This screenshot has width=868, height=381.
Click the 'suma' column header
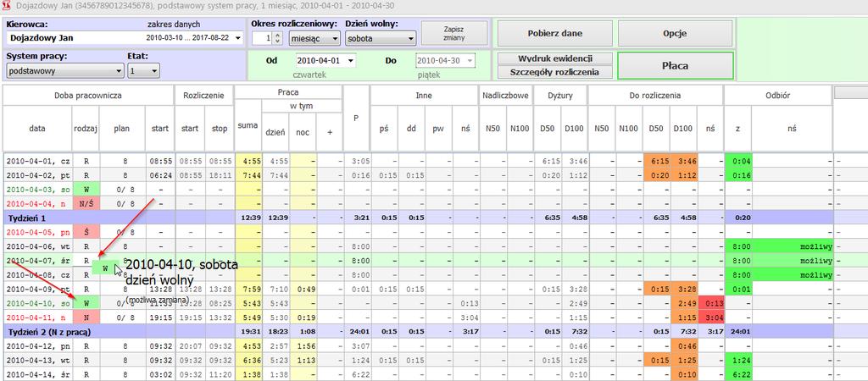248,125
